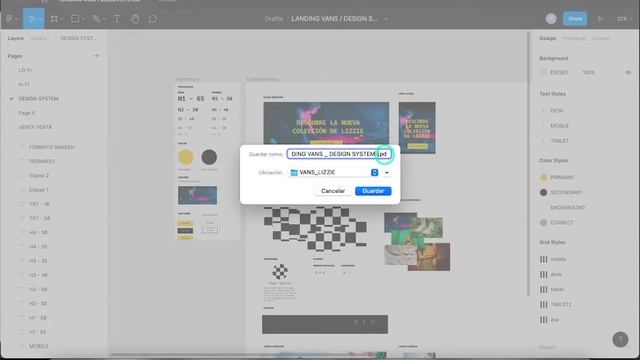Open the Pen tool options arrow
The height and width of the screenshot is (360, 640).
click(x=104, y=19)
